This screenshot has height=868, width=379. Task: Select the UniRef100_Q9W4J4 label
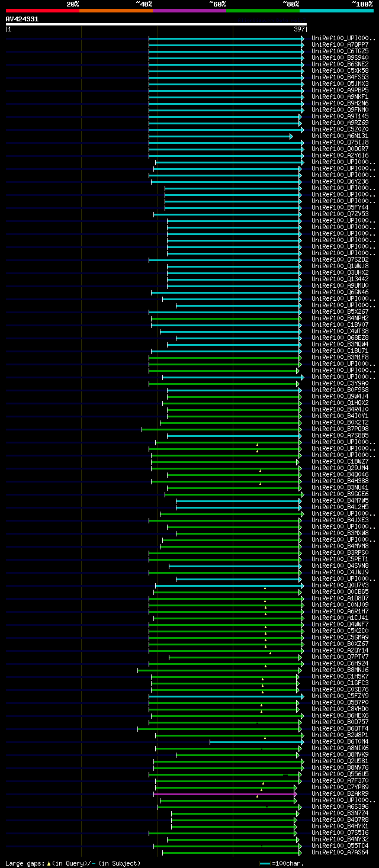point(340,397)
